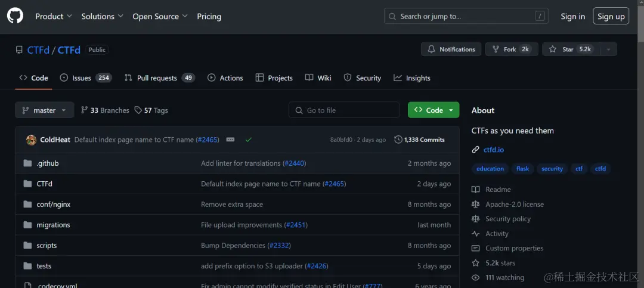644x288 pixels.
Task: Click ColdHeat's avatar thumbnail
Action: 31,140
